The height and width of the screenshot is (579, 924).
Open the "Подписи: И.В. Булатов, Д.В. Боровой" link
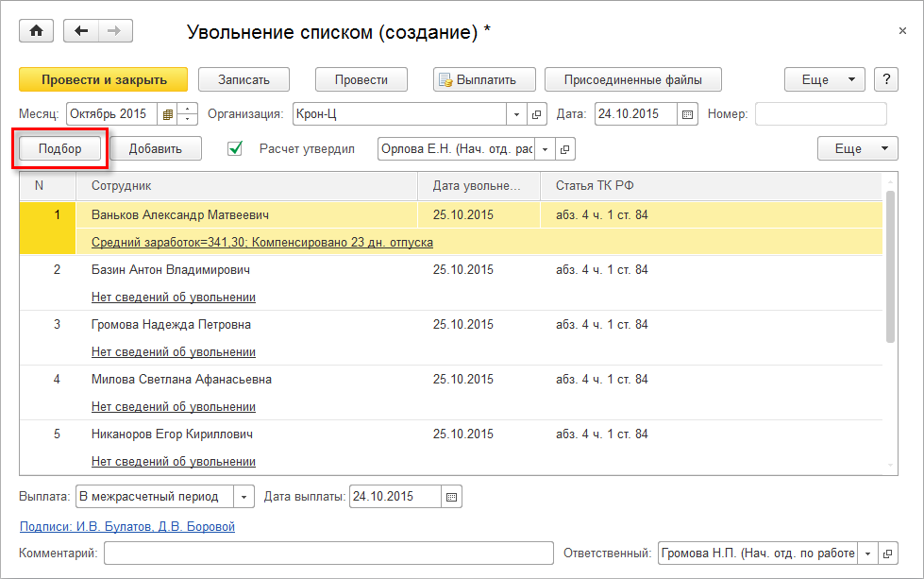click(126, 526)
